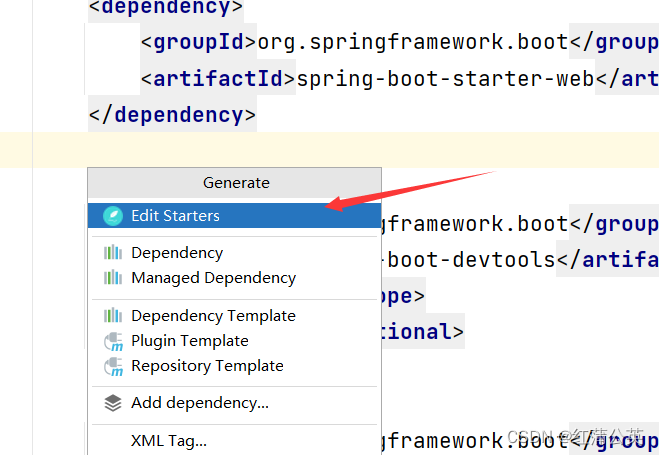This screenshot has width=659, height=455.
Task: Click the opening <dependency> tag at top
Action: (x=166, y=8)
